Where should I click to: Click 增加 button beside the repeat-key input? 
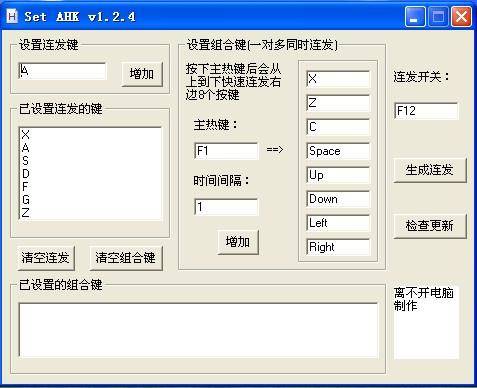(142, 74)
